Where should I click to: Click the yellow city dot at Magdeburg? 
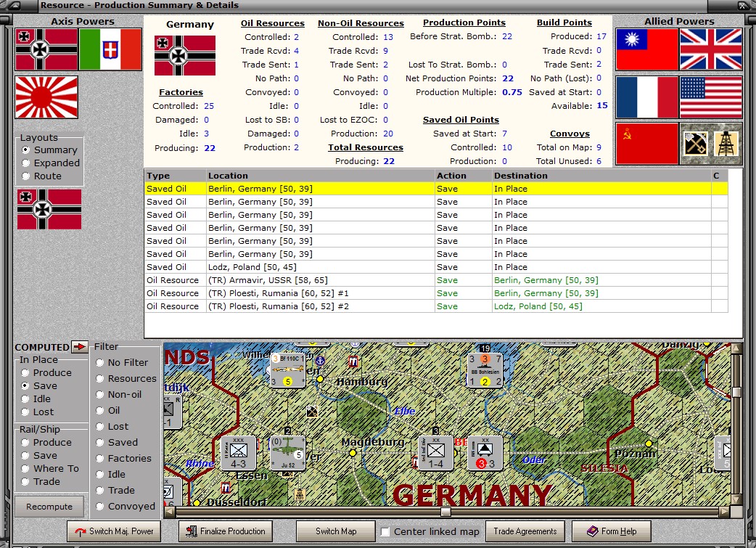click(x=353, y=454)
